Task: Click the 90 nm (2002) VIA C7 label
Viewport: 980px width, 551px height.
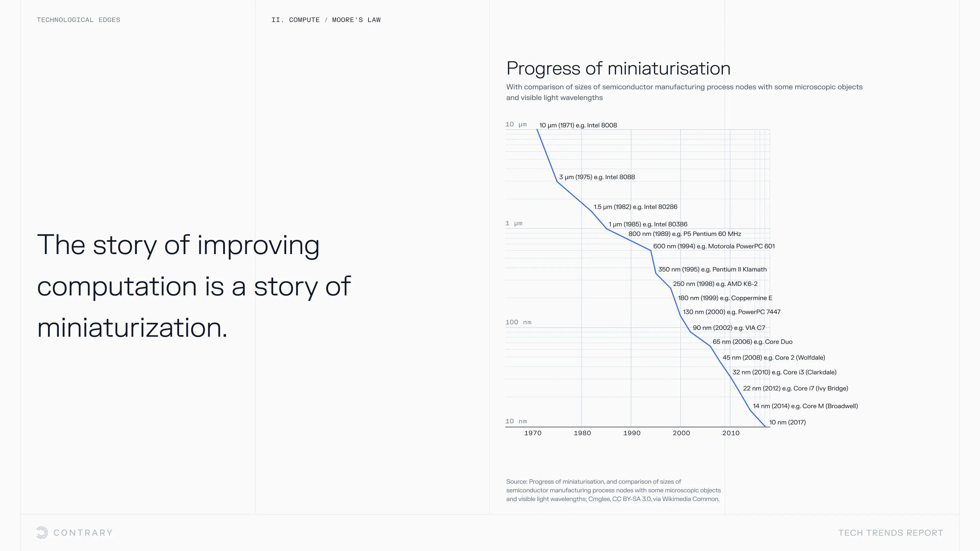Action: tap(729, 328)
